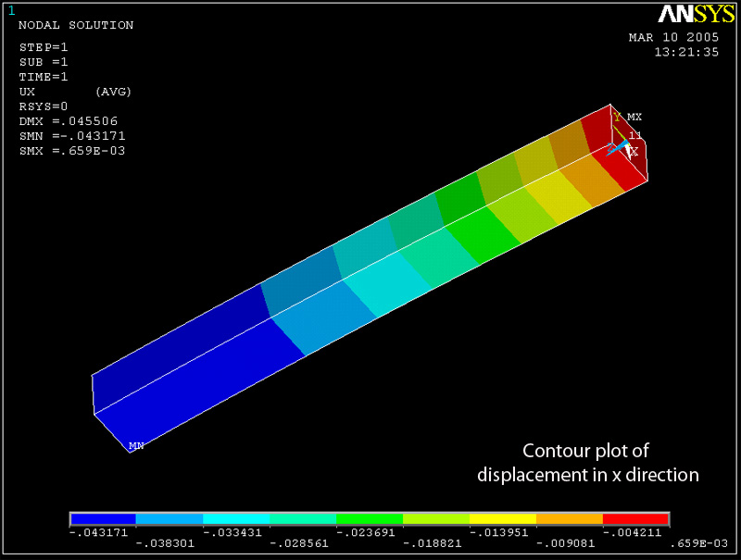Click the NODAL SOLUTION heading

tap(76, 25)
